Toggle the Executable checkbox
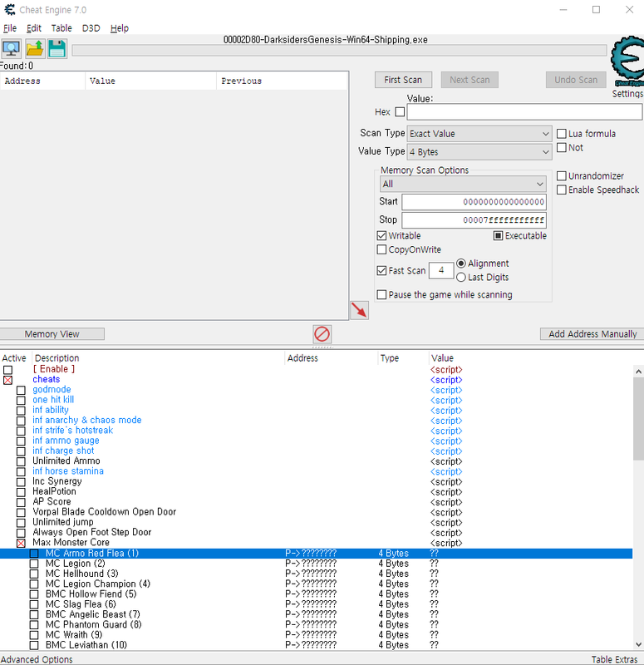This screenshot has height=665, width=644. (498, 236)
